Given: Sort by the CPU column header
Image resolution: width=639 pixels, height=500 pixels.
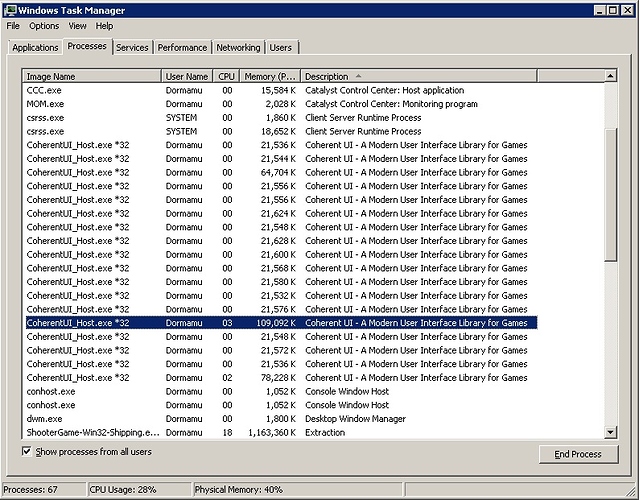Looking at the screenshot, I should point(227,76).
